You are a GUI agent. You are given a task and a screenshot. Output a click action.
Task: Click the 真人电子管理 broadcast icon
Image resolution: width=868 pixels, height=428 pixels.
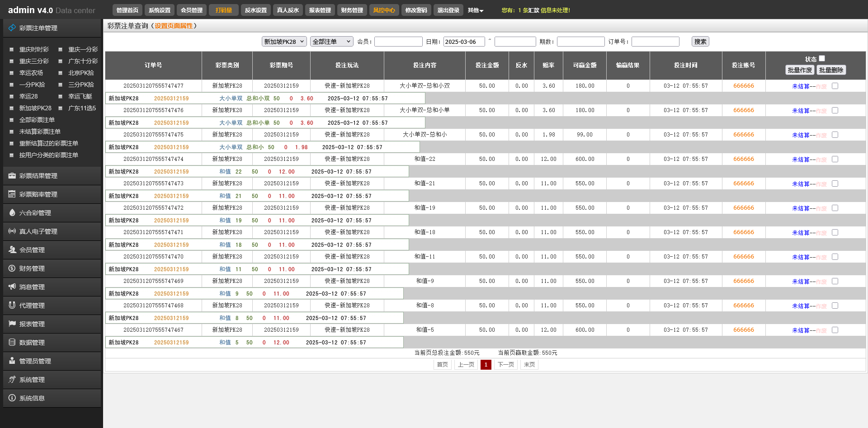12,231
